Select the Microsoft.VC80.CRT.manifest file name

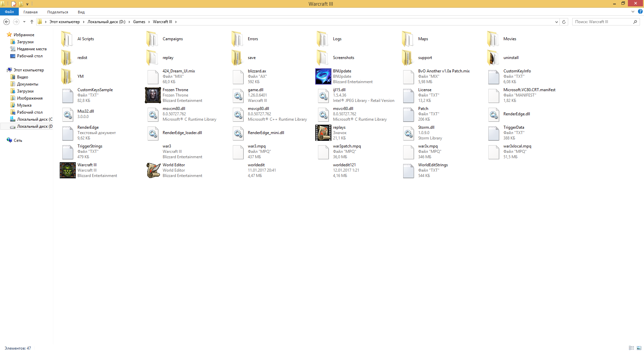pyautogui.click(x=529, y=90)
